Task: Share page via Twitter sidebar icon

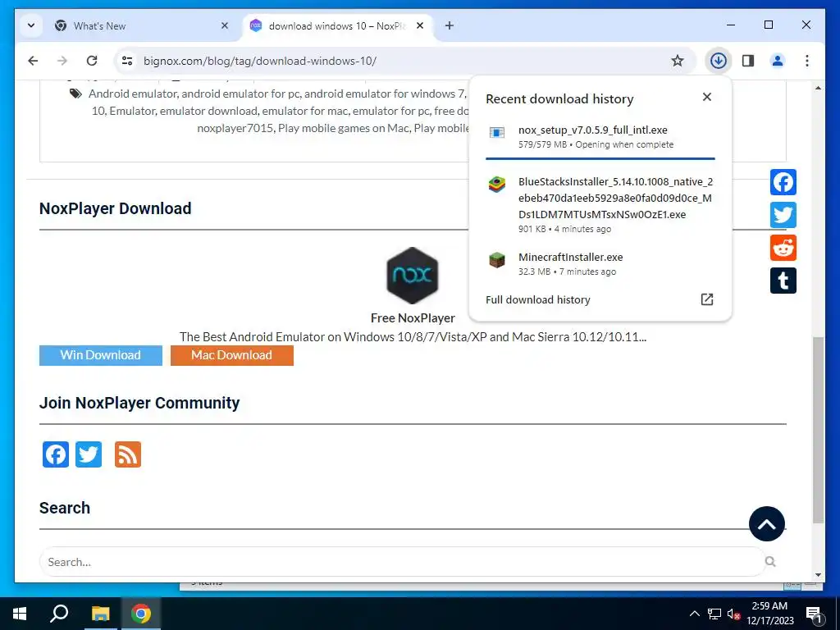Action: pos(783,215)
